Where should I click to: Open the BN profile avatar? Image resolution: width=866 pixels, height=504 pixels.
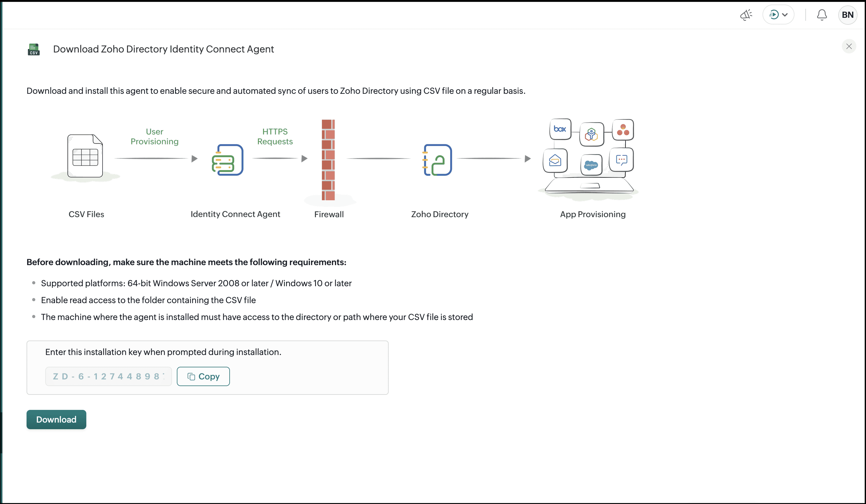(847, 15)
